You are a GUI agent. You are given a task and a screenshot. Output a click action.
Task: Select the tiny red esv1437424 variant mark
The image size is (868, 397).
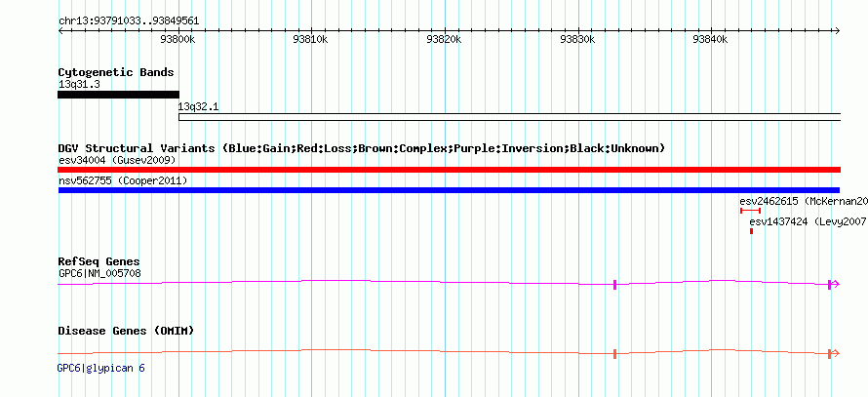[751, 231]
